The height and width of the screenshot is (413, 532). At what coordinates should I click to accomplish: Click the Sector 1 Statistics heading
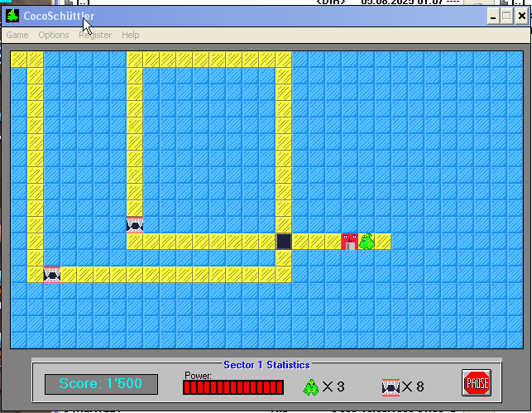[266, 365]
